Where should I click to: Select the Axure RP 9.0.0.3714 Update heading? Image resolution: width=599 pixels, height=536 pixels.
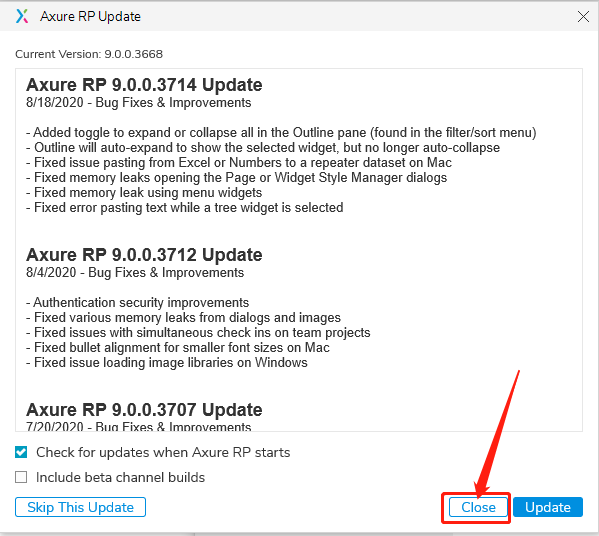click(x=144, y=85)
